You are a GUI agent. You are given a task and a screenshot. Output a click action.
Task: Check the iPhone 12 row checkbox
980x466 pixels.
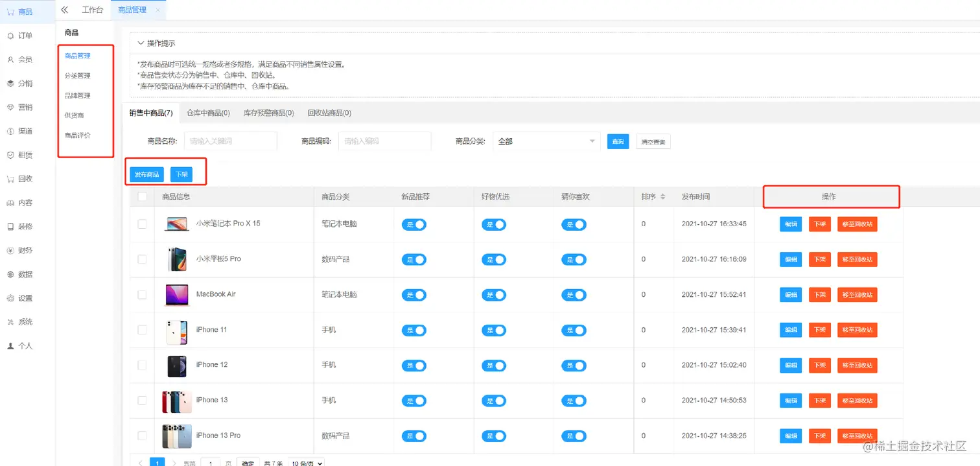[142, 365]
